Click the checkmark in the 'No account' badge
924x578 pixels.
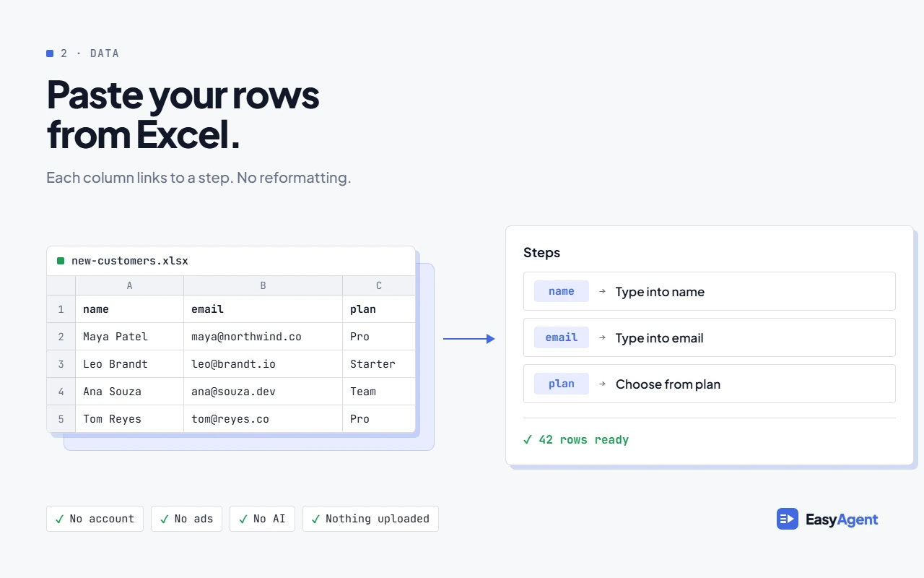tap(60, 519)
